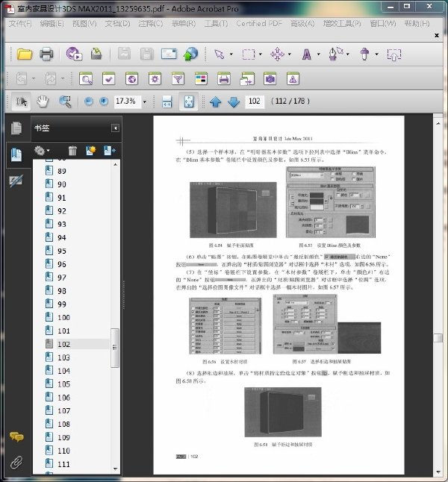Open dropdown next to pen tool

click(x=348, y=54)
